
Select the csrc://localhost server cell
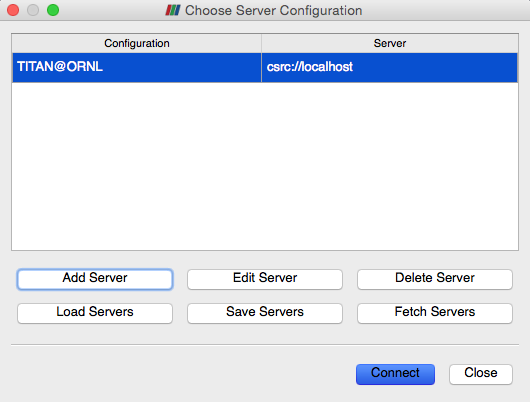click(x=389, y=67)
